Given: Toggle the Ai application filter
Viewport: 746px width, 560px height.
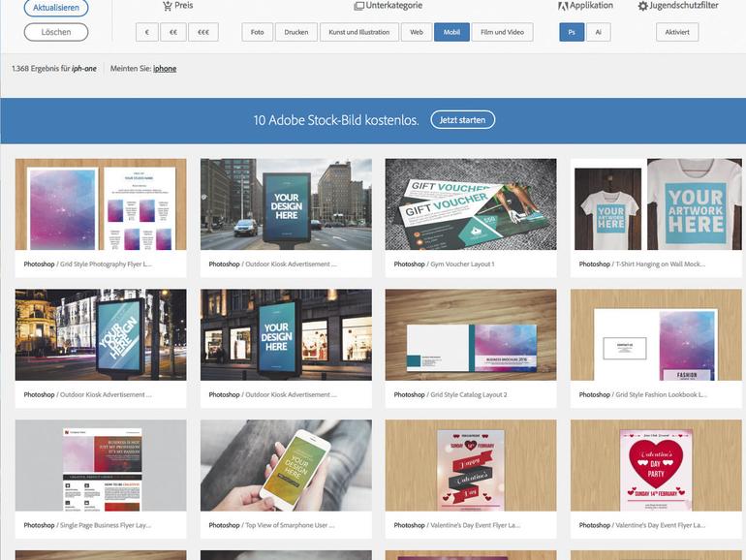Looking at the screenshot, I should pyautogui.click(x=599, y=32).
